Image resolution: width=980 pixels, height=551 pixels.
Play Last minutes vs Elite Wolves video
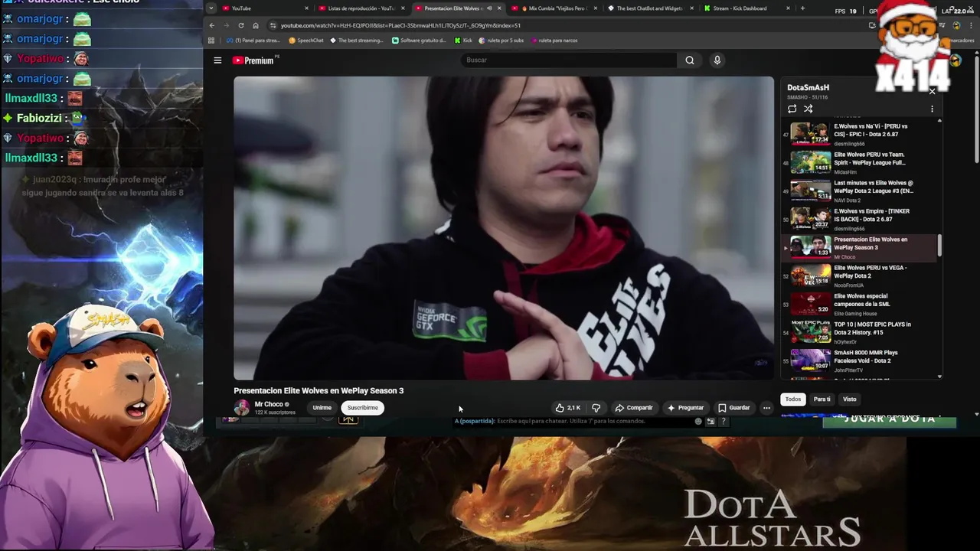(x=861, y=191)
